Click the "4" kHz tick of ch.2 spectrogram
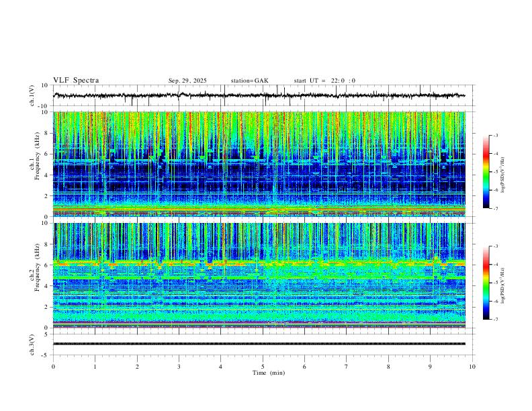The height and width of the screenshot is (411, 532). pyautogui.click(x=47, y=286)
